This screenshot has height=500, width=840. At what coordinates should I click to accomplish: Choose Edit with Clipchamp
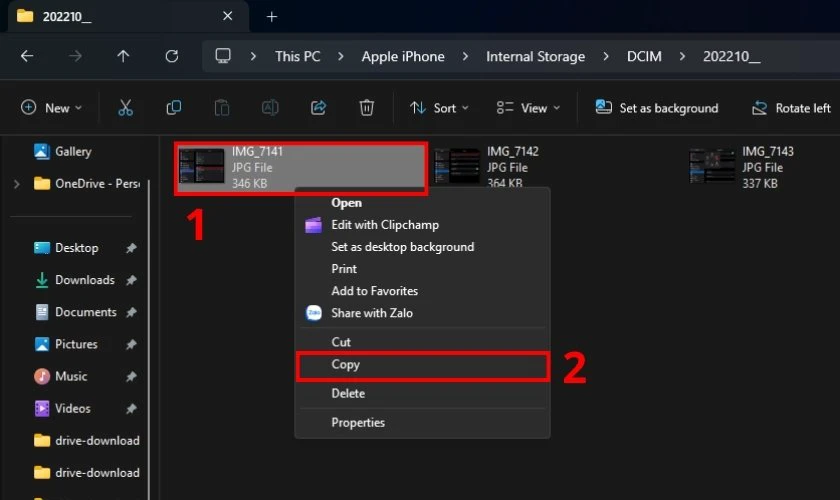[x=422, y=225]
